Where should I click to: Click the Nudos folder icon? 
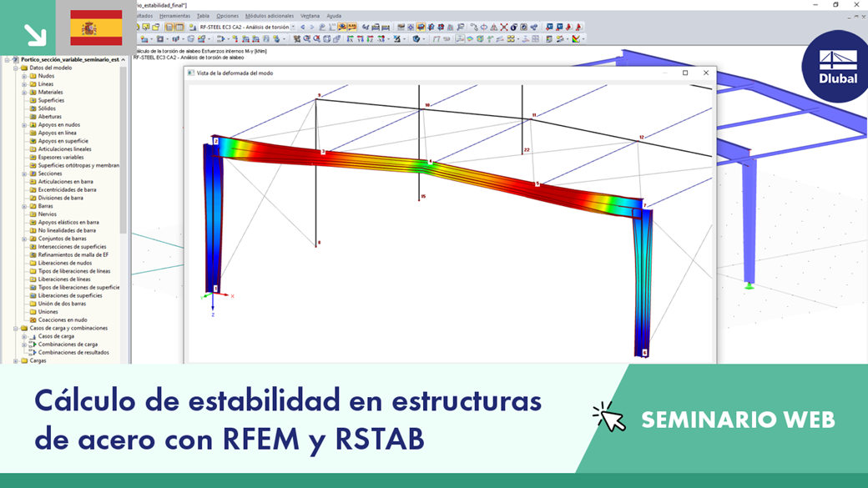[x=33, y=76]
